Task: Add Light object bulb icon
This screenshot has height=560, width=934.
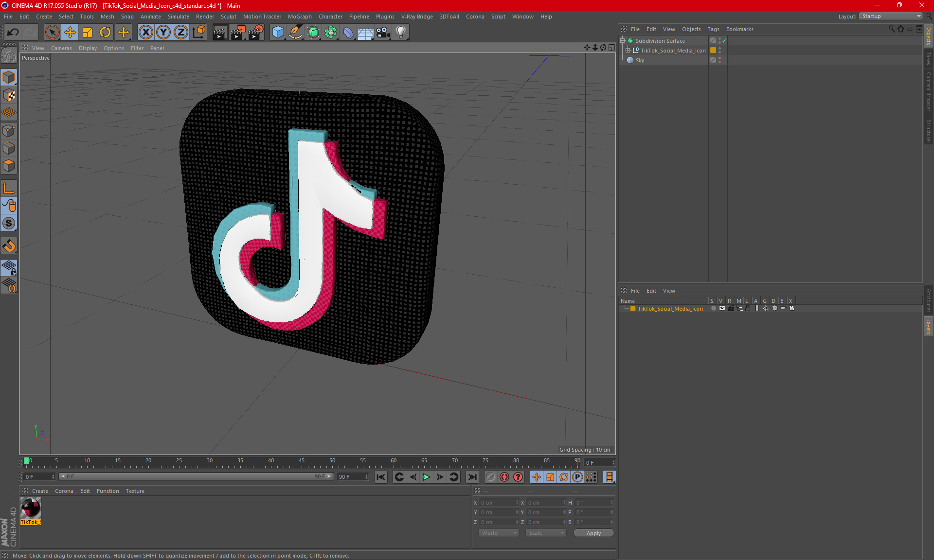Action: [x=401, y=33]
